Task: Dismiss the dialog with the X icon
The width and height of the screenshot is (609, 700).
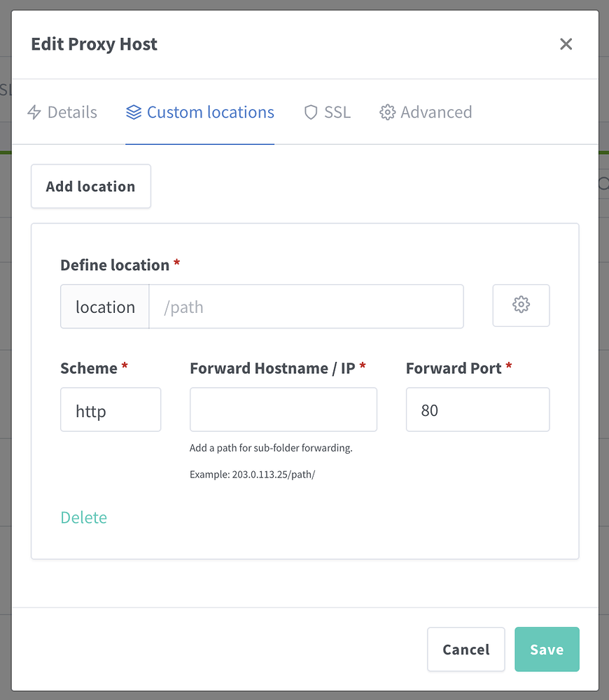Action: 566,43
